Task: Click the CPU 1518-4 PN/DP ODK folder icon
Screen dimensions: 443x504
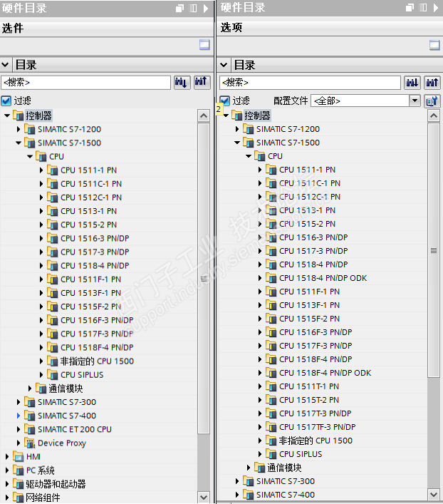Action: (271, 278)
